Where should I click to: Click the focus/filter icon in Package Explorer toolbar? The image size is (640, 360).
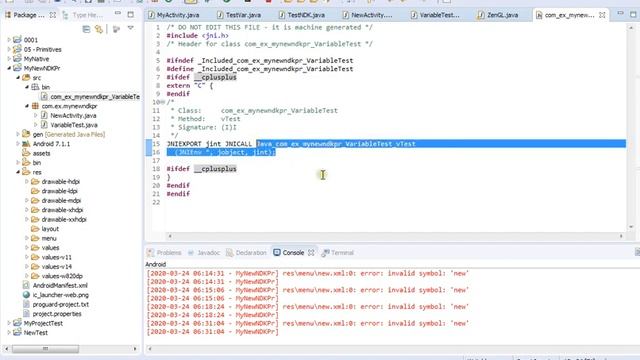[116, 29]
